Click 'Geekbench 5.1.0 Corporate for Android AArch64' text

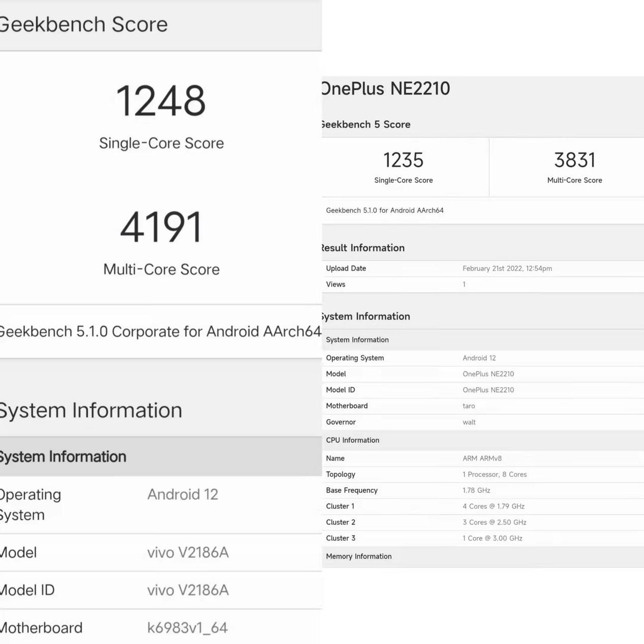click(x=160, y=332)
